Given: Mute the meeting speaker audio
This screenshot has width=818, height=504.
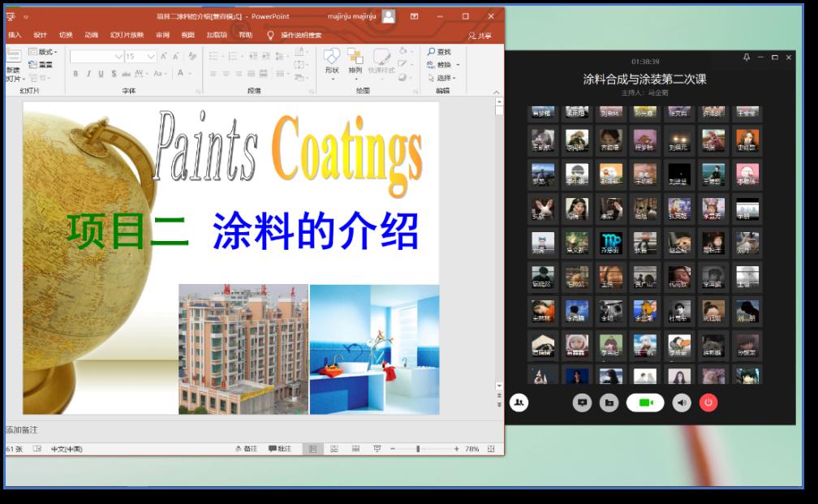Looking at the screenshot, I should click(x=682, y=403).
